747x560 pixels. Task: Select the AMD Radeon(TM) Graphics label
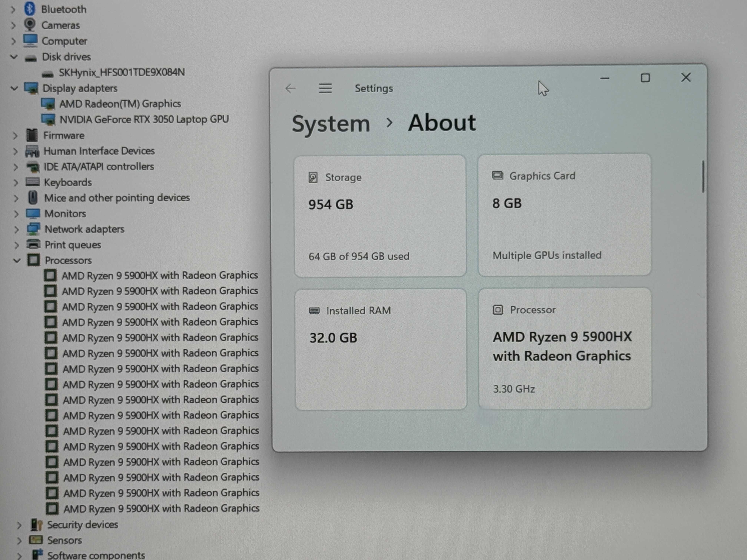coord(120,104)
